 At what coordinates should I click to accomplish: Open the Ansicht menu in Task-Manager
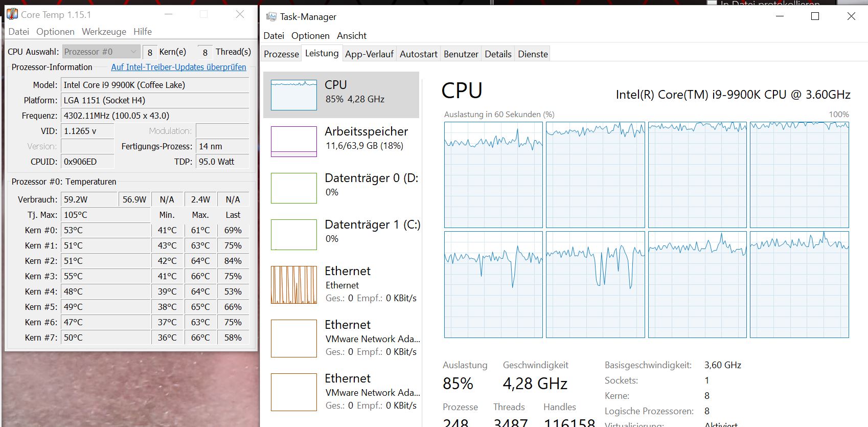pos(352,36)
